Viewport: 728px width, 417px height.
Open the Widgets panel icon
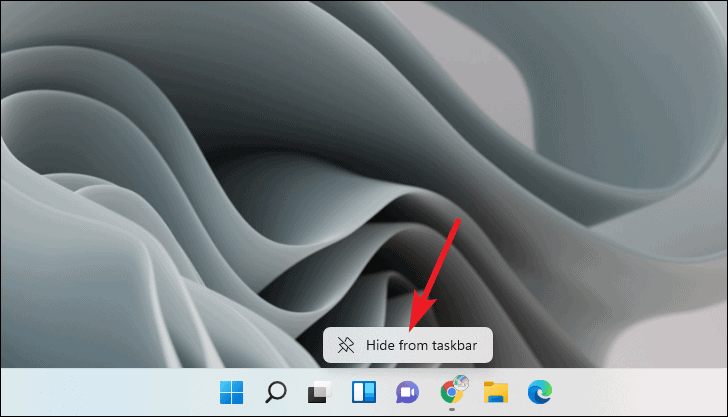pyautogui.click(x=364, y=392)
